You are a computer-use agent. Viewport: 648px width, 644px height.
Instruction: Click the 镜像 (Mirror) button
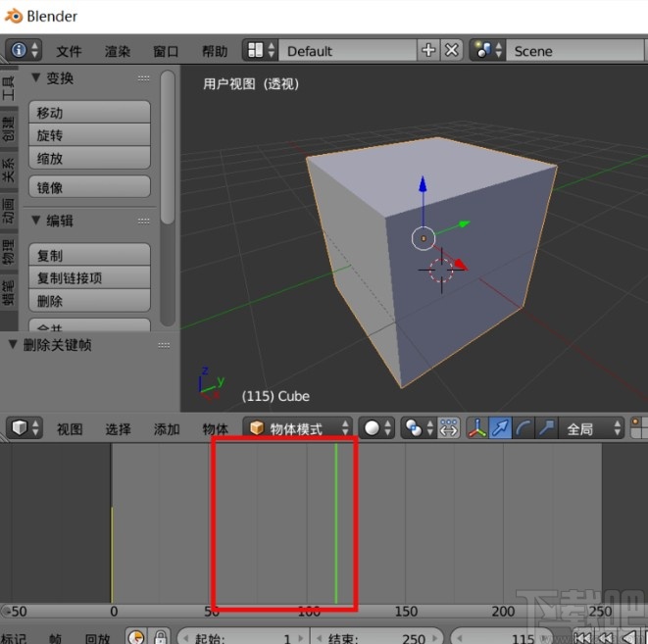89,187
